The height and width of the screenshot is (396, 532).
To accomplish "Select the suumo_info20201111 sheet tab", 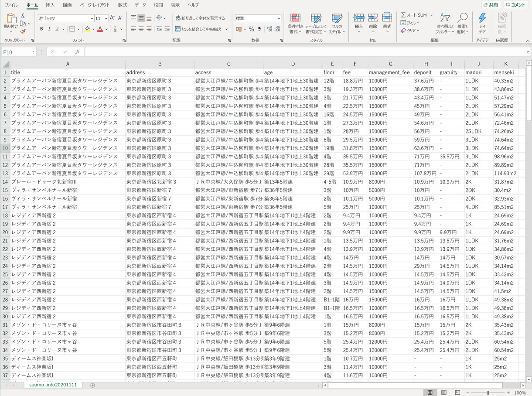I will tap(53, 386).
